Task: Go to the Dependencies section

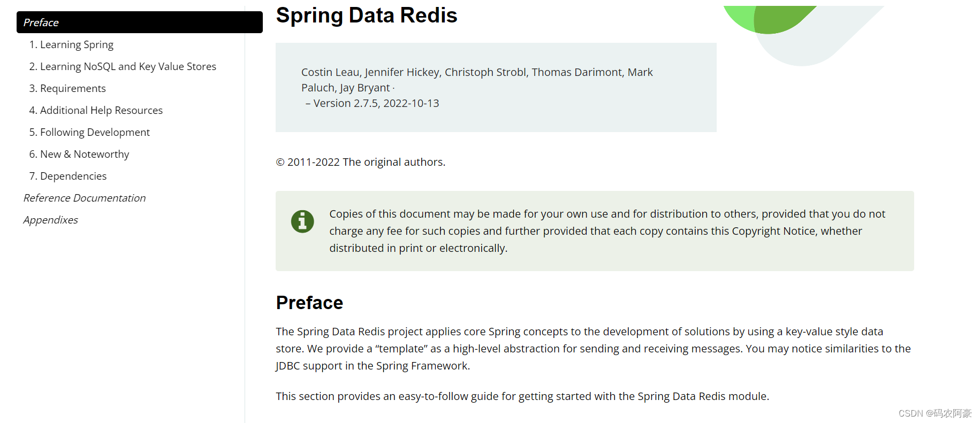Action: click(68, 176)
